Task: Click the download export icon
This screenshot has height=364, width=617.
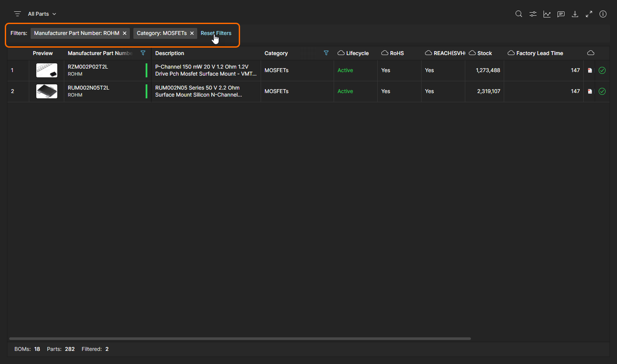Action: (575, 14)
